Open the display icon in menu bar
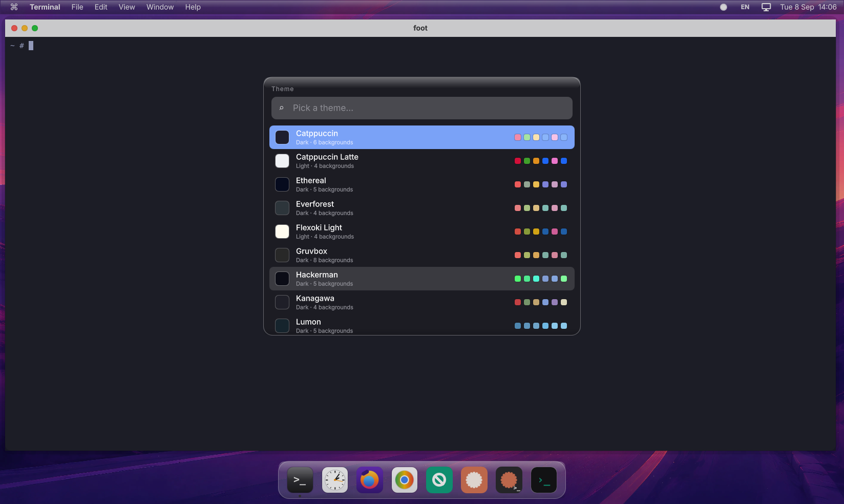 coord(766,7)
